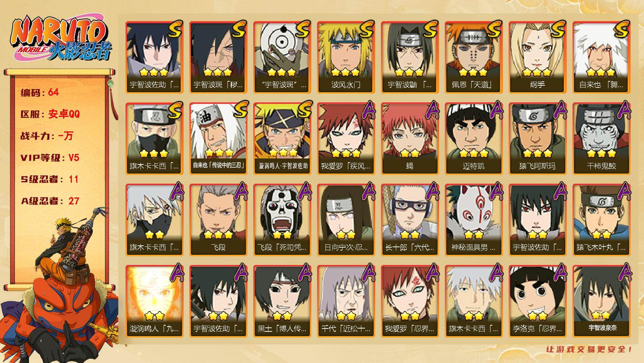The width and height of the screenshot is (644, 363).
Task: Click the 宇智波泉奈 character card
Action: [x=601, y=301]
